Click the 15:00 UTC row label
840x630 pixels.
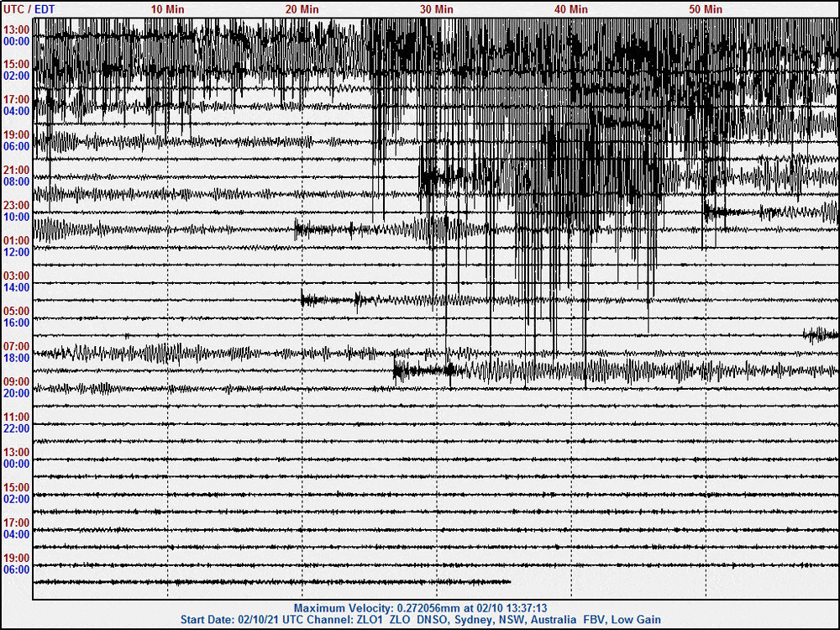(x=15, y=63)
